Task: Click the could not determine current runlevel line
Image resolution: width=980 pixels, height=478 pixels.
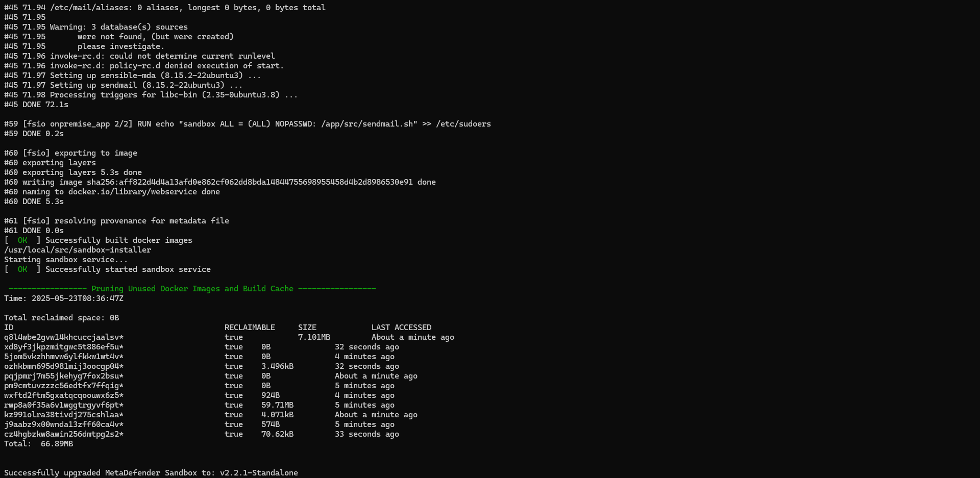Action: point(139,56)
